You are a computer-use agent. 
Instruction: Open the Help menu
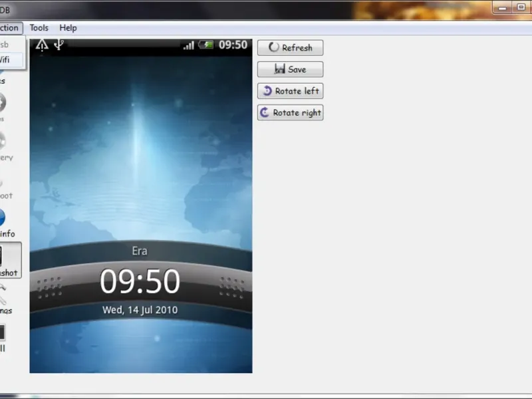[x=68, y=28]
